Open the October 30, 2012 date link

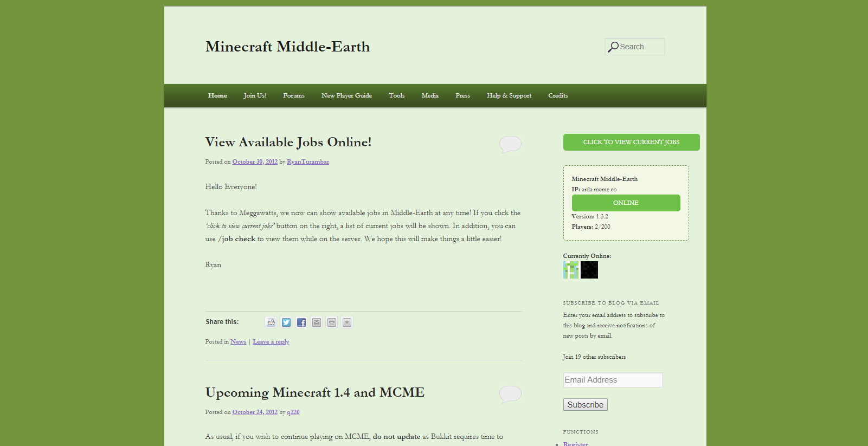[255, 161]
